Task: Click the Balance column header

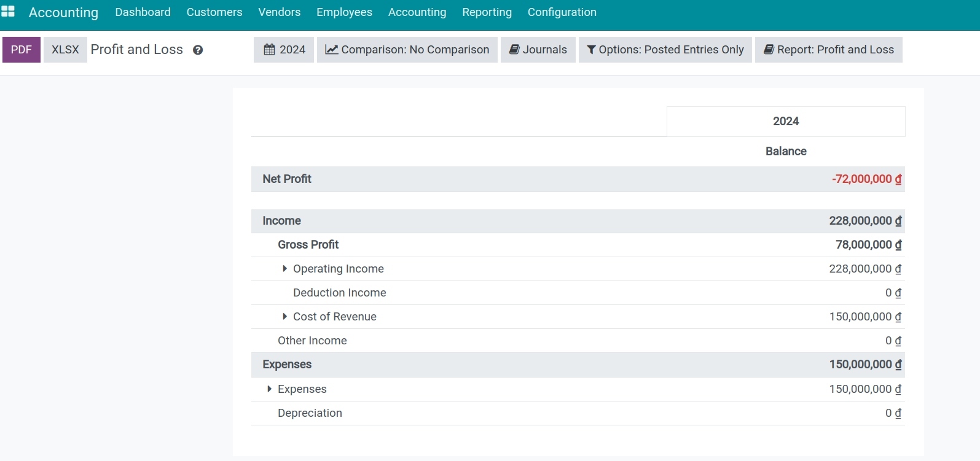Action: (x=786, y=152)
